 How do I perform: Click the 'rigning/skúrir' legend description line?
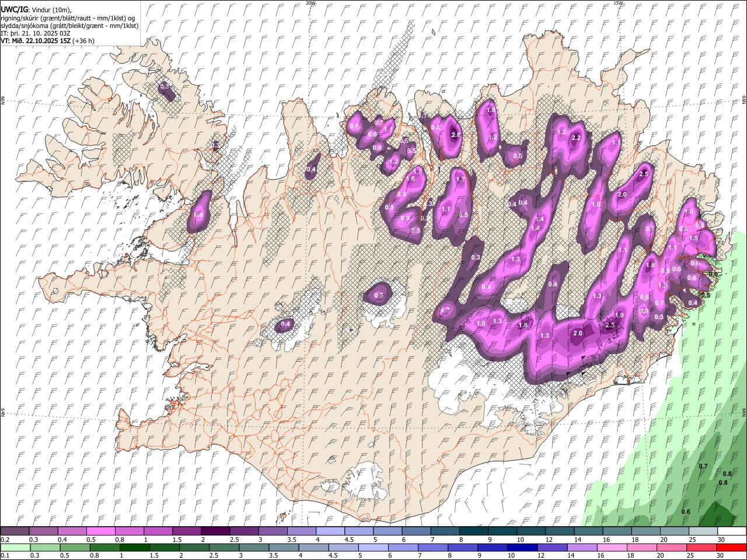coord(68,17)
